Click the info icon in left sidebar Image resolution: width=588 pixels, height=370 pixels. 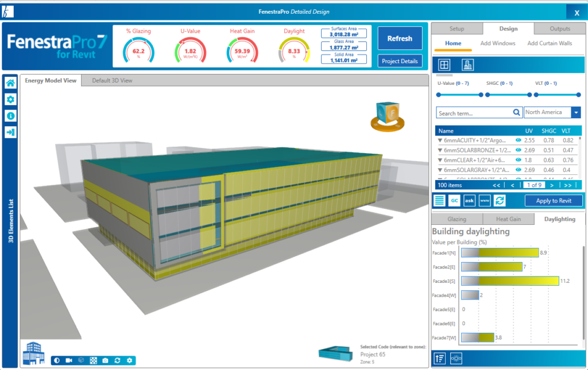point(10,116)
